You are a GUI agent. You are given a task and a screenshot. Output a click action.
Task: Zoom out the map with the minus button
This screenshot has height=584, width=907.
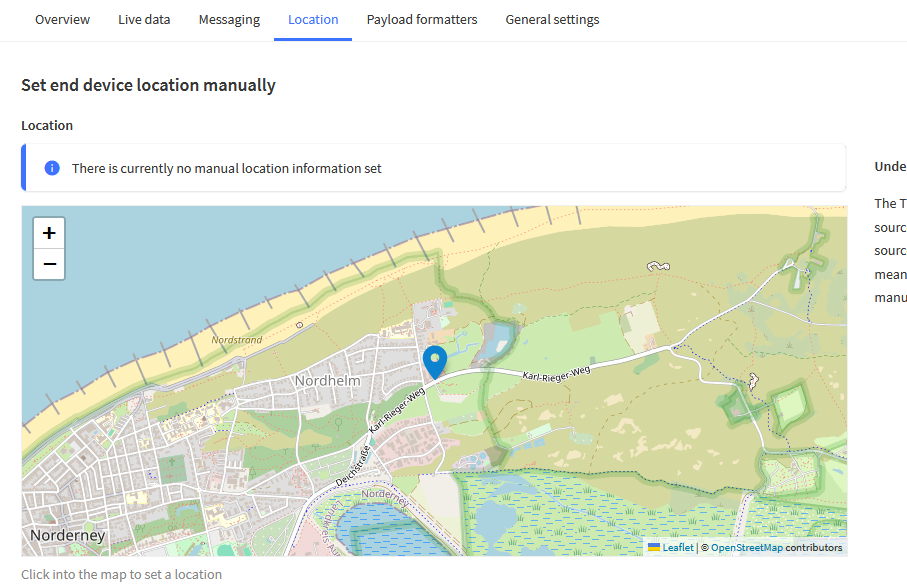49,264
